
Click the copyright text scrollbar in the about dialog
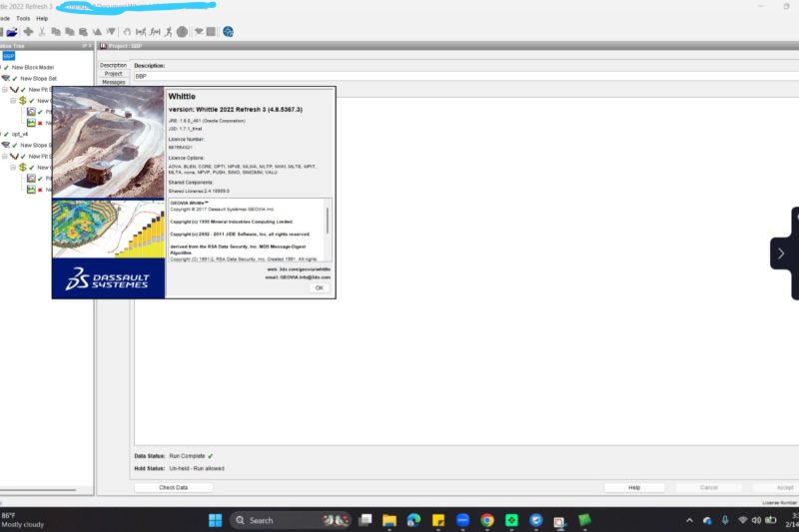coord(328,220)
